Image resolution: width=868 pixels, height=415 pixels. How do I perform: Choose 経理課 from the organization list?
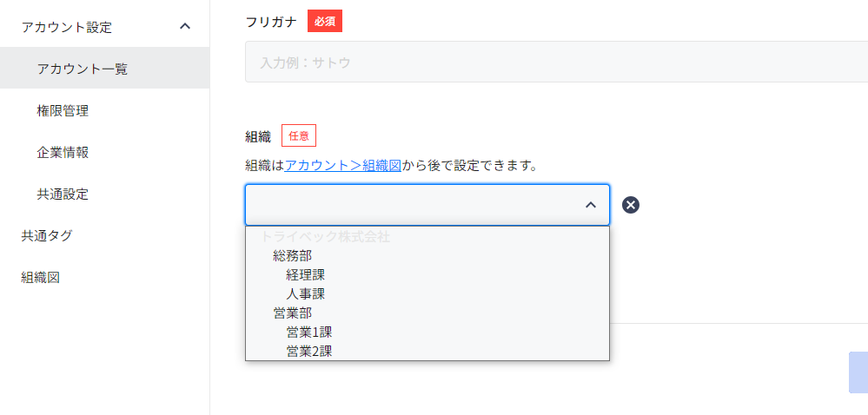[x=306, y=274]
